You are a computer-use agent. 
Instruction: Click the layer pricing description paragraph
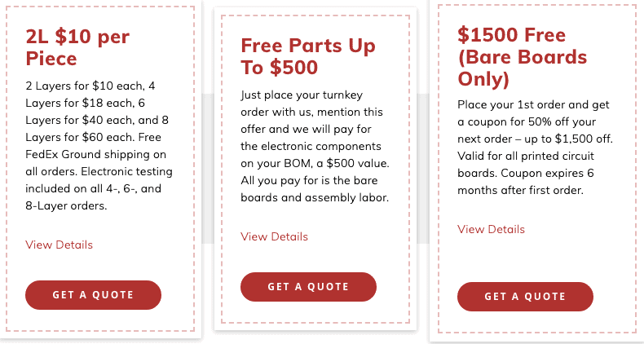pyautogui.click(x=99, y=145)
